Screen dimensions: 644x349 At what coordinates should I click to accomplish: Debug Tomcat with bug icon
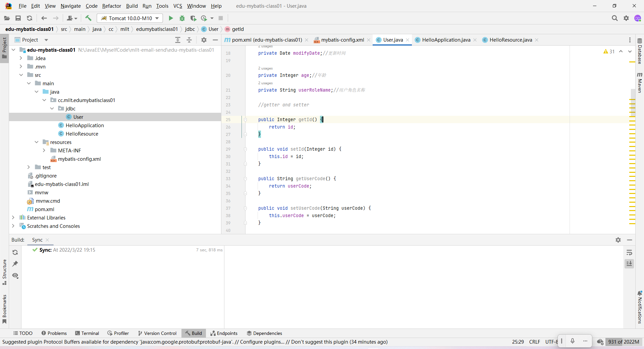coord(182,18)
